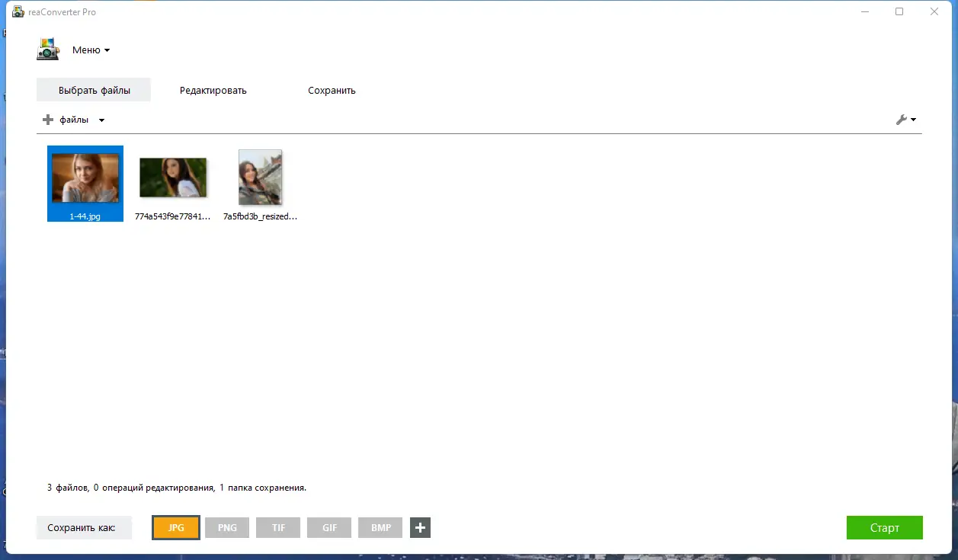Click the 774a543f9e77841... file name
Image resolution: width=958 pixels, height=560 pixels.
(172, 216)
